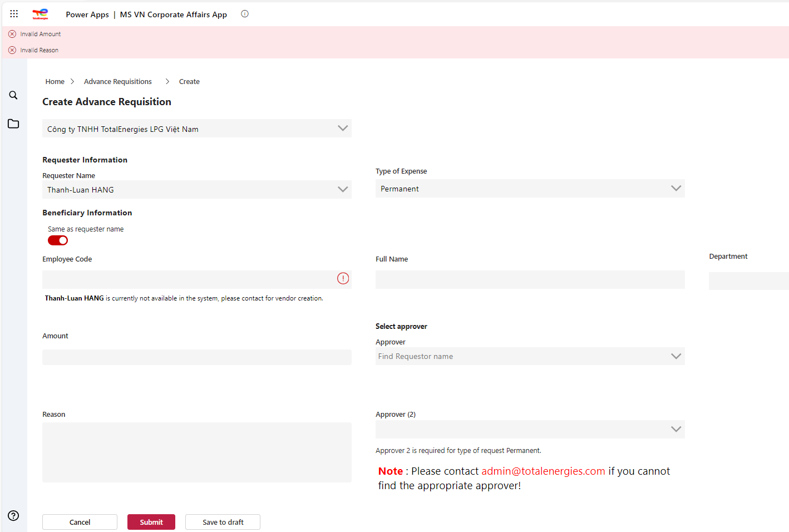Cancel the advance requisition

click(80, 522)
